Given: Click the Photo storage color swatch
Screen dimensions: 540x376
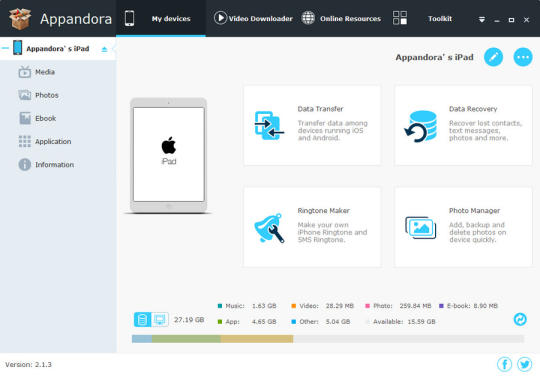Looking at the screenshot, I should pyautogui.click(x=367, y=306).
